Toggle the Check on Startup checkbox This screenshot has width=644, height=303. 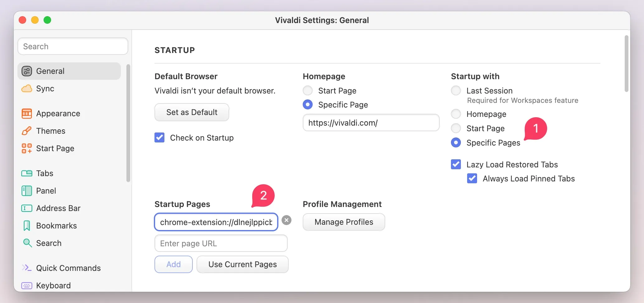tap(159, 137)
